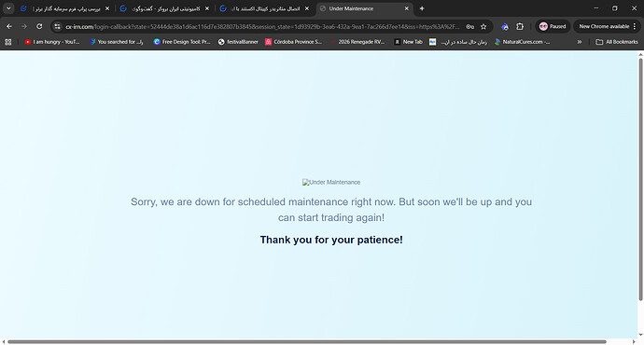Screen dimensions: 644x345
Task: Click New Chrome available update button
Action: 604,27
